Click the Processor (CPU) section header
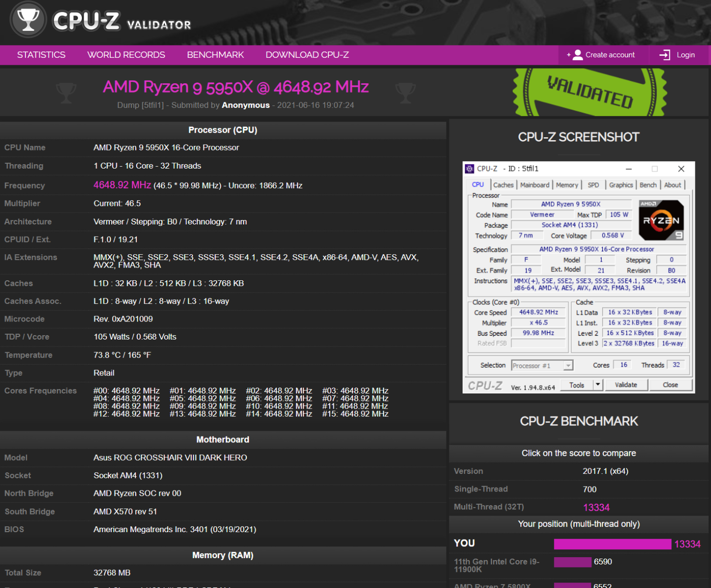 coord(223,130)
